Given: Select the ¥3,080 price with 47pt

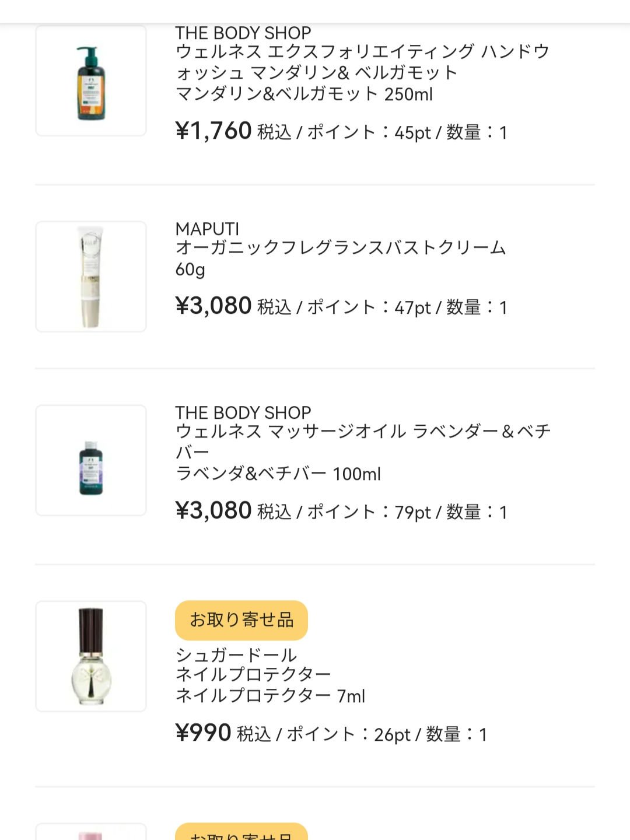Looking at the screenshot, I should (341, 306).
